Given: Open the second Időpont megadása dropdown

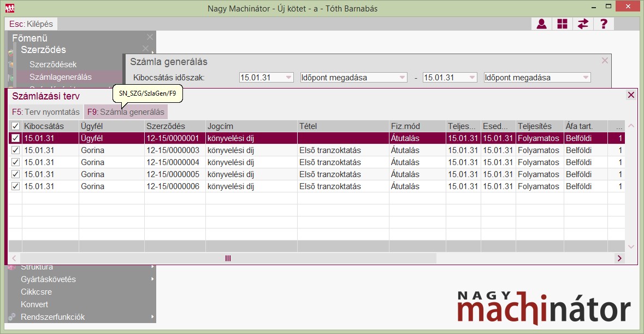Looking at the screenshot, I should pyautogui.click(x=586, y=77).
